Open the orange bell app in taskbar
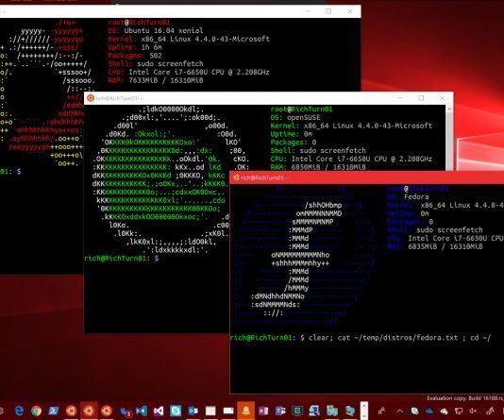Screen dimensions: 504x420 click(x=246, y=411)
